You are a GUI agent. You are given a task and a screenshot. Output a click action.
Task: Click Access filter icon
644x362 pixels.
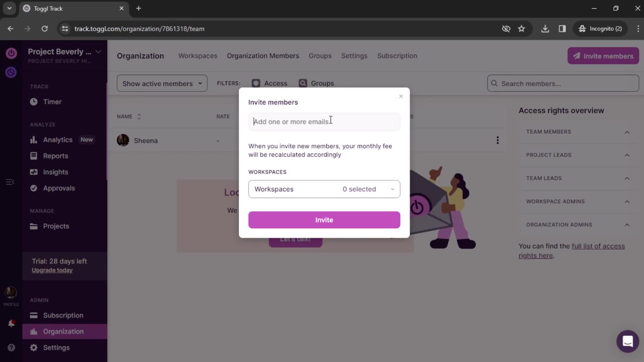[x=257, y=83]
